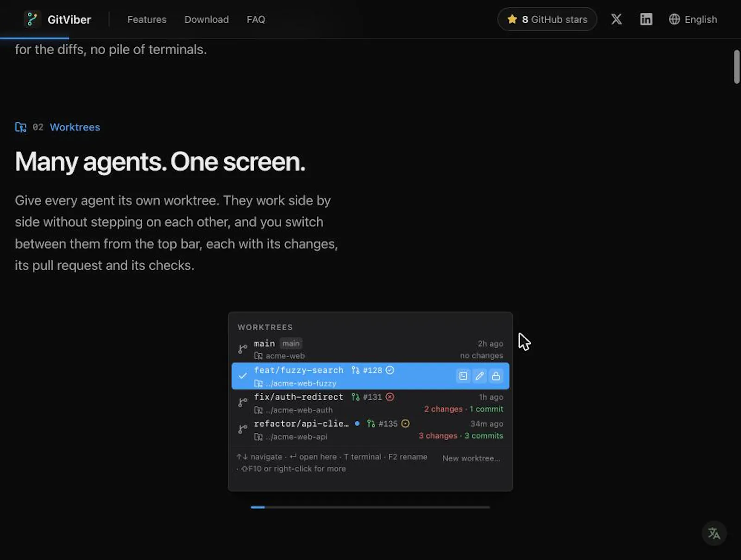741x560 pixels.
Task: Click the branch icon of main worktree
Action: (x=243, y=349)
